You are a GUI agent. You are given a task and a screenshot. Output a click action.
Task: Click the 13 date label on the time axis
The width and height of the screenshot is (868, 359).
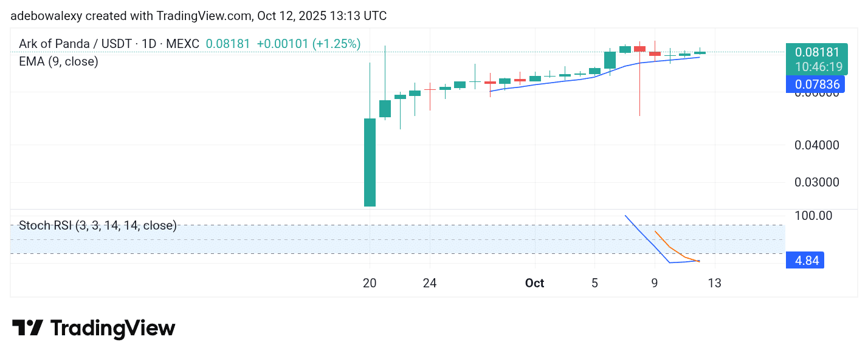pyautogui.click(x=715, y=283)
